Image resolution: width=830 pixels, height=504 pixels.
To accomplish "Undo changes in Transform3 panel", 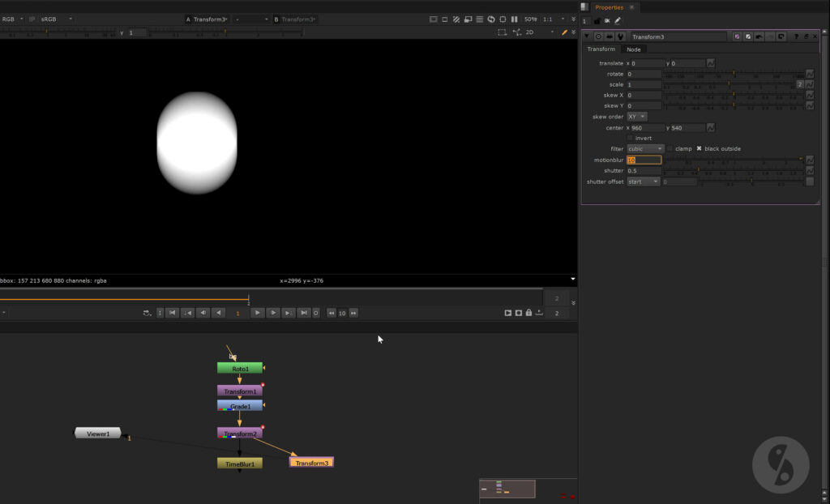I will click(x=759, y=36).
